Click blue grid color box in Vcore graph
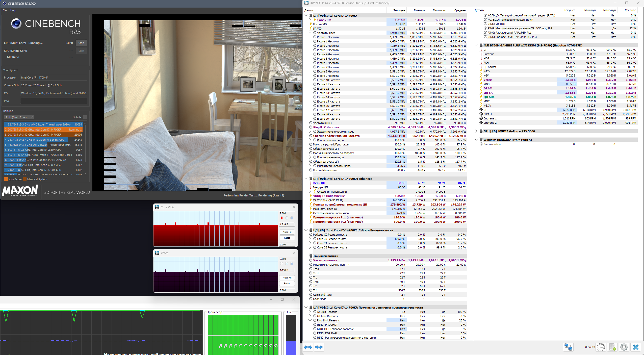Image resolution: width=644 pixels, height=355 pixels. pos(292,264)
